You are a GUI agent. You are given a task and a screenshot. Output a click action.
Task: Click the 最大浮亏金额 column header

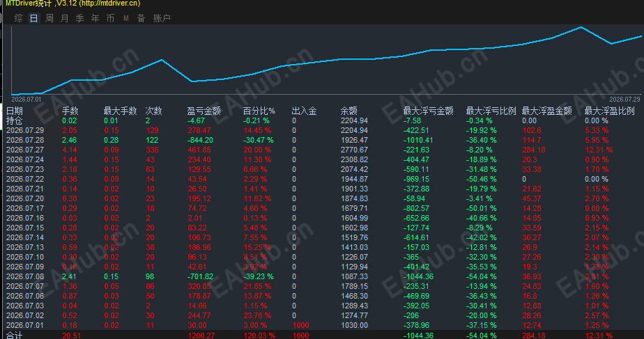(x=429, y=111)
